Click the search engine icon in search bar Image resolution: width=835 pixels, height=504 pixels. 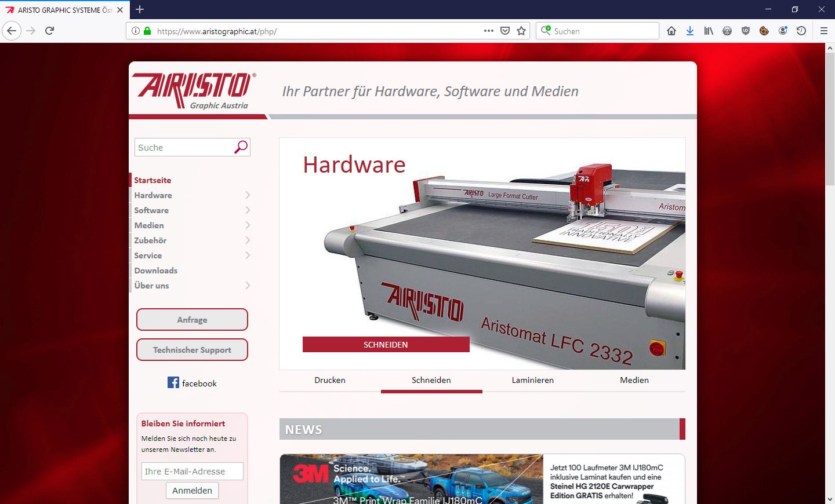546,31
